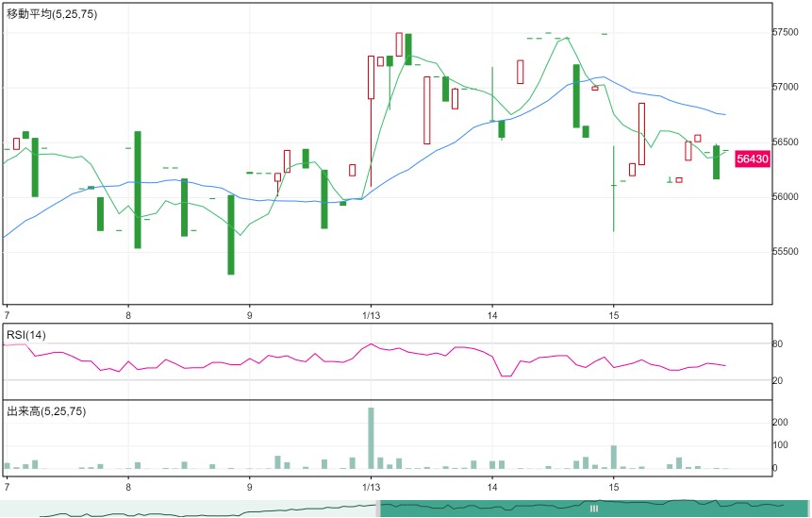Click the RSI(14) indicator title
The image size is (812, 518).
point(25,335)
